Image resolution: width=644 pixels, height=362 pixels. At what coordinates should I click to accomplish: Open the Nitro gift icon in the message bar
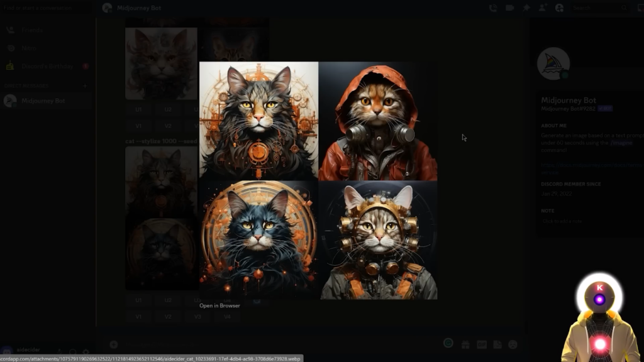point(465,345)
